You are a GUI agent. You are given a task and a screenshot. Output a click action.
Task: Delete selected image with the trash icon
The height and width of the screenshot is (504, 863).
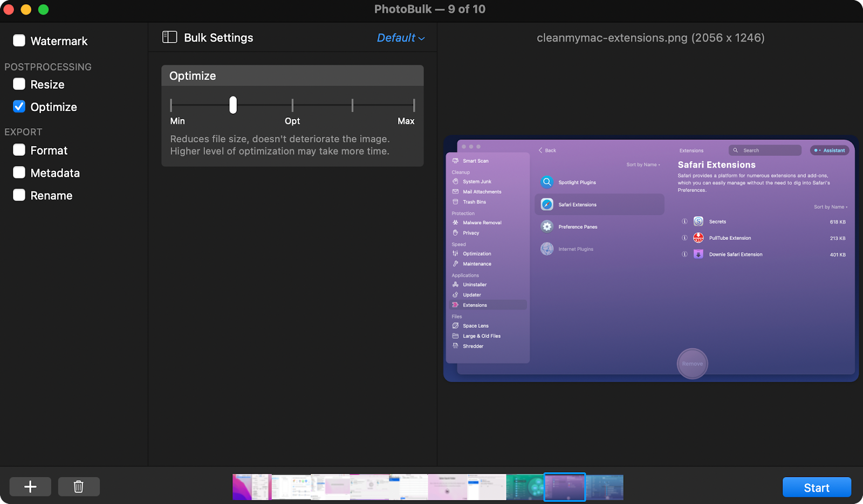[x=79, y=487]
